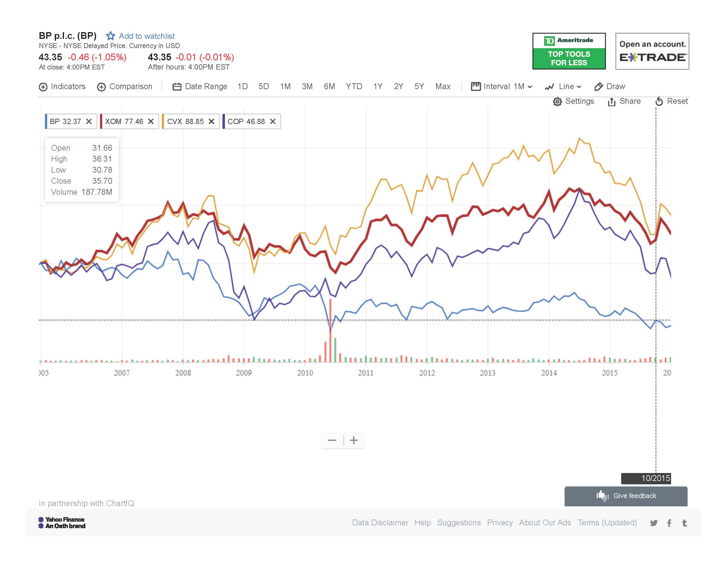
Task: Remove the XOM comparison series
Action: [151, 122]
